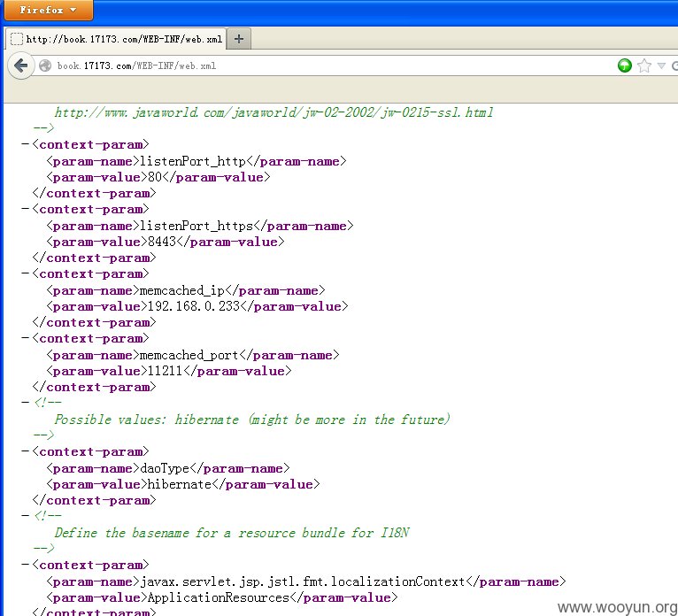The height and width of the screenshot is (616, 678).
Task: Click the 11211 value text
Action: [166, 371]
